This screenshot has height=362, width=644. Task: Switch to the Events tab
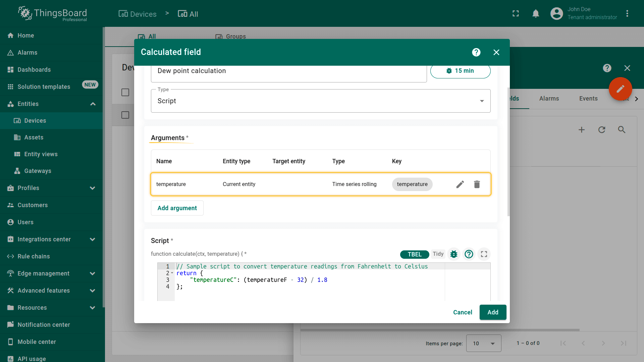click(x=588, y=99)
